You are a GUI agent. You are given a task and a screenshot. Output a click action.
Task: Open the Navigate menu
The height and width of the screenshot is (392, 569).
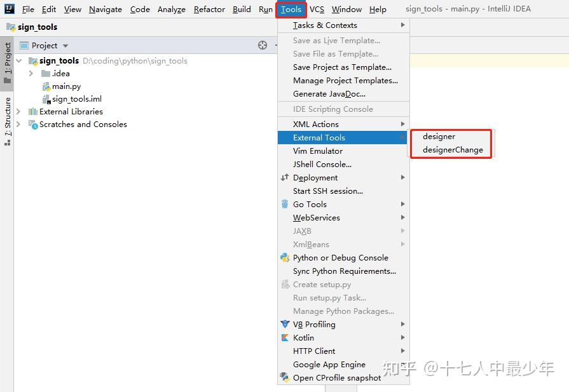click(106, 10)
